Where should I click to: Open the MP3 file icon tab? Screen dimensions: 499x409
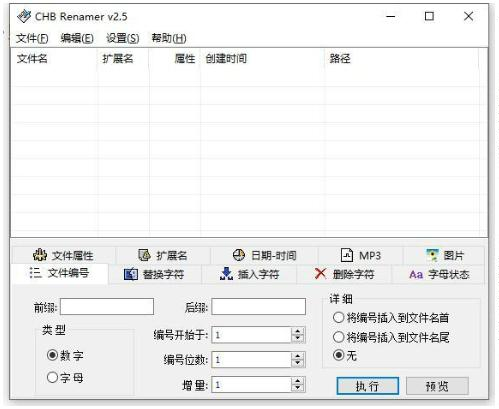click(347, 255)
